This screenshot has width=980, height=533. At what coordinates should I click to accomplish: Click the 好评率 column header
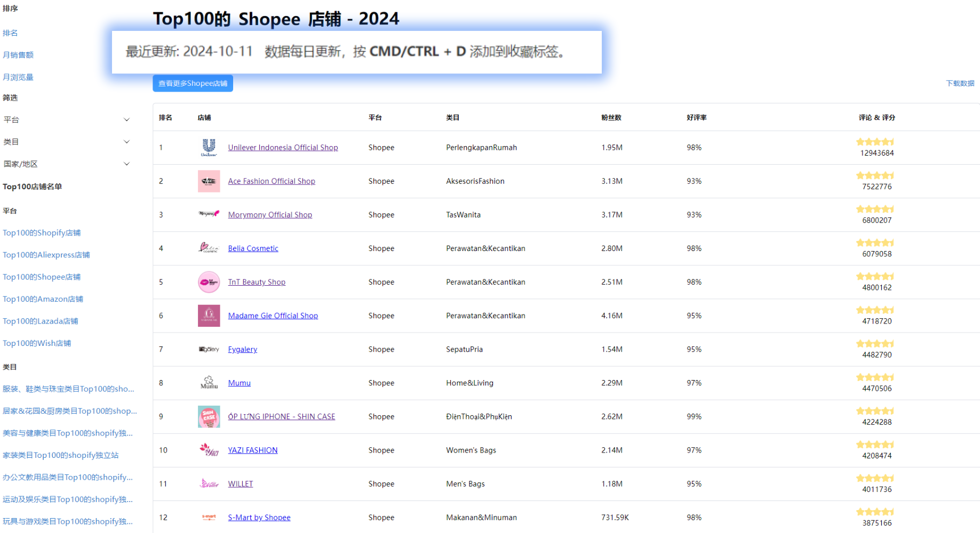[x=697, y=117]
